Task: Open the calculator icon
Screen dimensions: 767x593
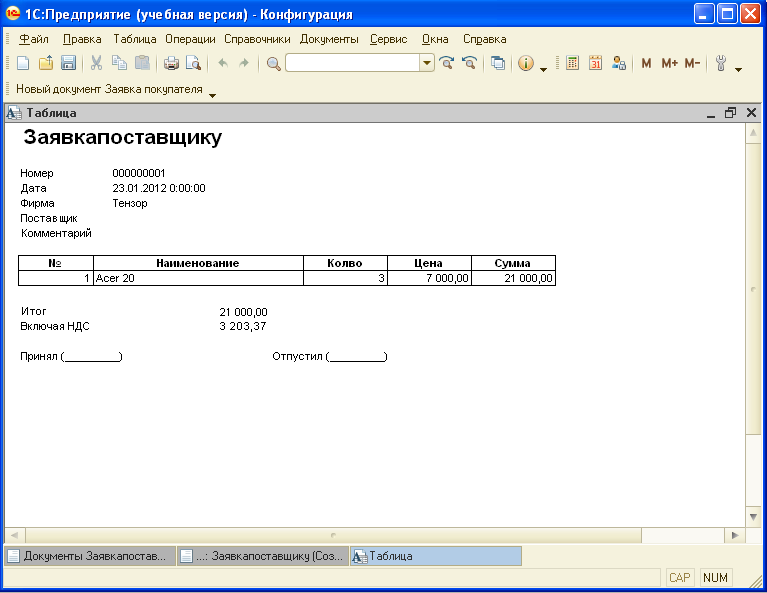Action: [572, 63]
